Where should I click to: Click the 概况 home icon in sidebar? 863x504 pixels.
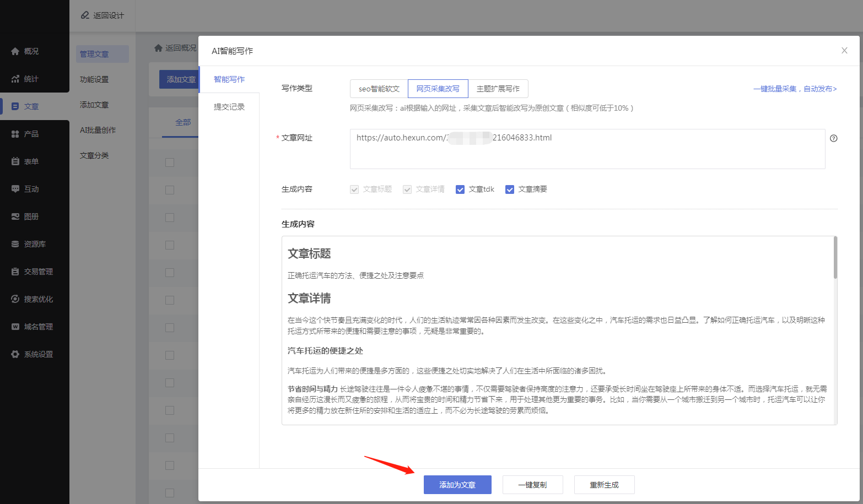pos(15,51)
